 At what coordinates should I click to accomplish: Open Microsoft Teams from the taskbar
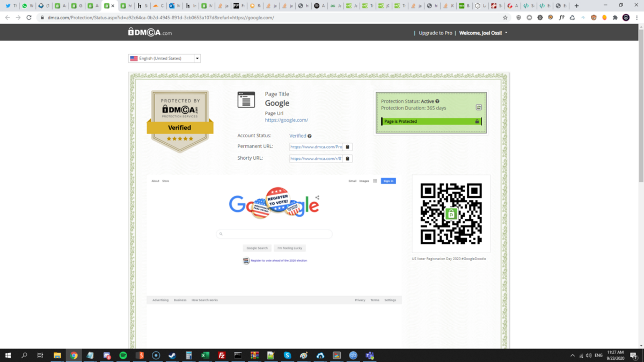click(370, 355)
